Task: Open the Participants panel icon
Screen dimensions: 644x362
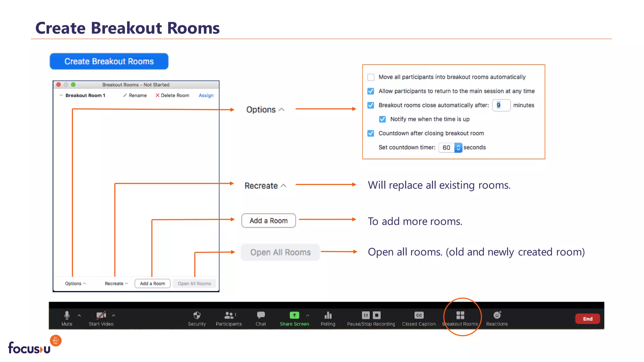Action: [x=229, y=315]
